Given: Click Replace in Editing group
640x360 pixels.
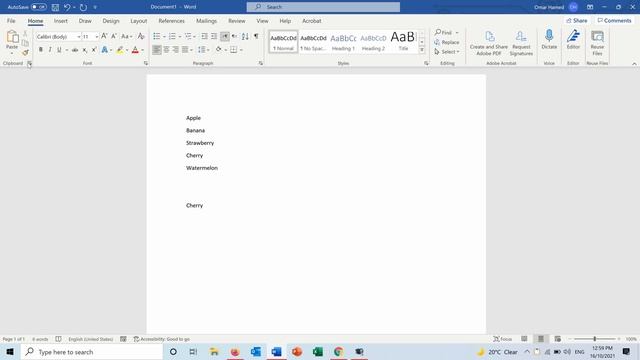Looking at the screenshot, I should pyautogui.click(x=447, y=42).
